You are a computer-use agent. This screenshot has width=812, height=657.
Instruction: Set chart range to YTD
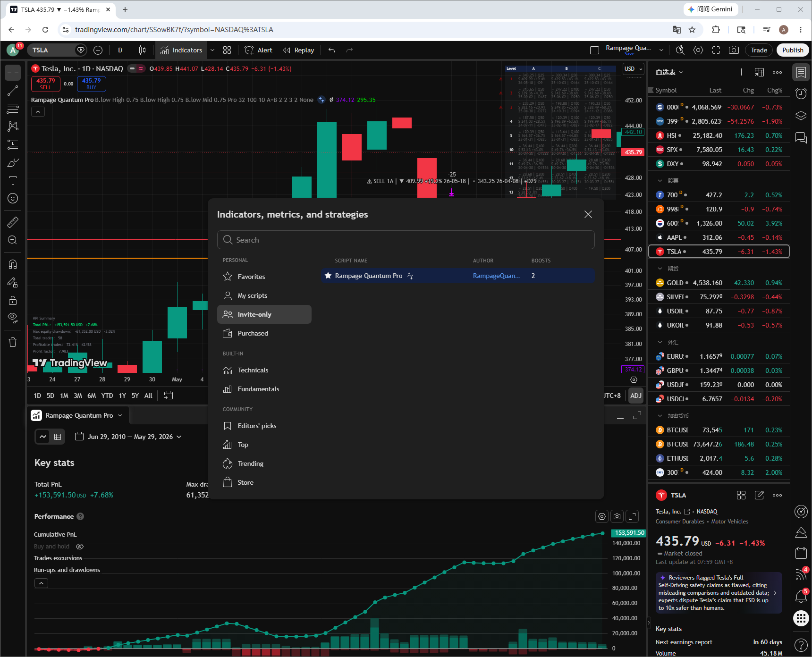point(107,396)
